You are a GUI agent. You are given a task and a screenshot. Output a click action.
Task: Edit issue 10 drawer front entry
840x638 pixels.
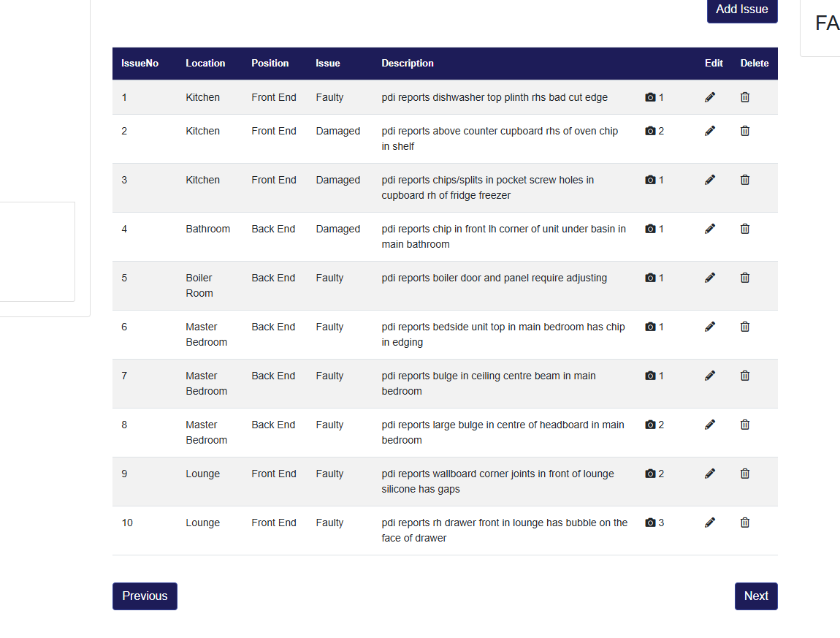[710, 523]
